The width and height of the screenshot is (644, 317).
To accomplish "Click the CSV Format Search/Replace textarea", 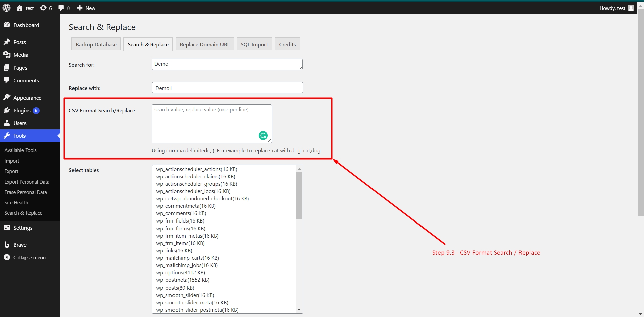I will tap(212, 124).
